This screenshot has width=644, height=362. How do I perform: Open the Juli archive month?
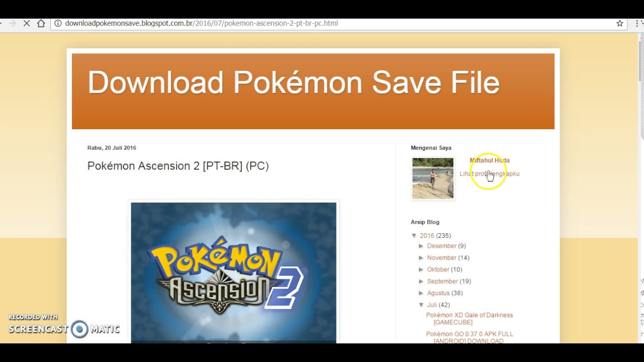[432, 305]
